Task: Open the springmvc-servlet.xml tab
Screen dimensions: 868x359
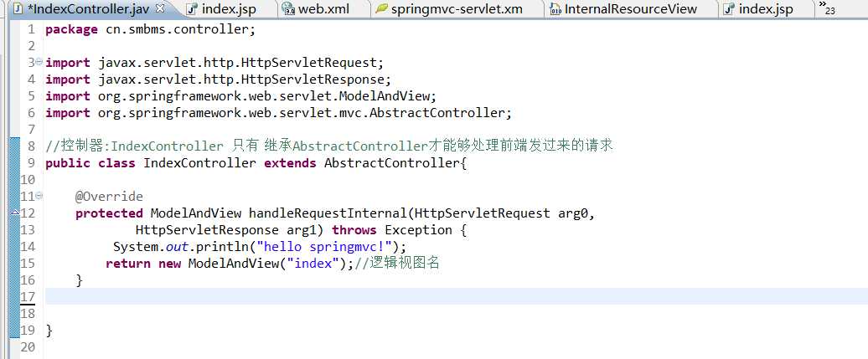Action: coord(458,9)
